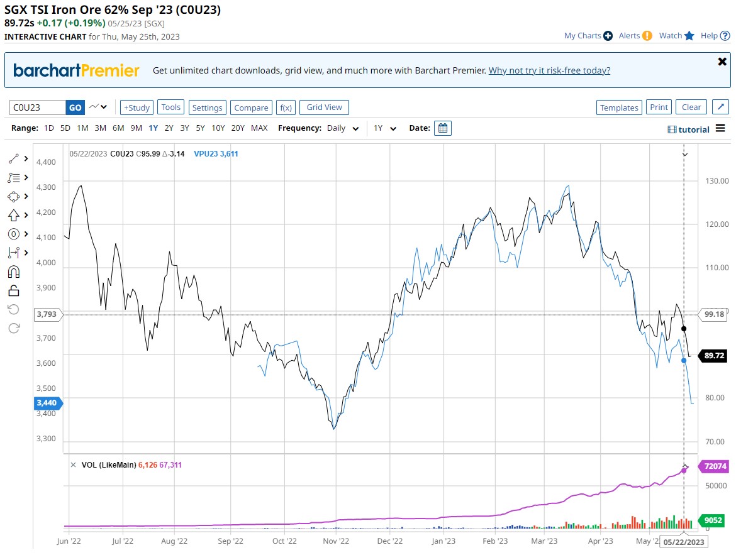736x560 pixels.
Task: Select the line drawing tool
Action: click(14, 158)
